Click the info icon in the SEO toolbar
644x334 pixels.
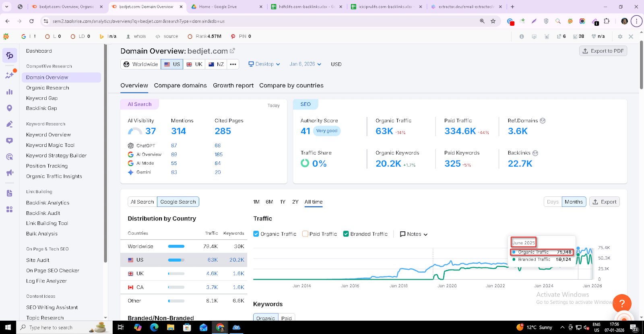[522, 36]
